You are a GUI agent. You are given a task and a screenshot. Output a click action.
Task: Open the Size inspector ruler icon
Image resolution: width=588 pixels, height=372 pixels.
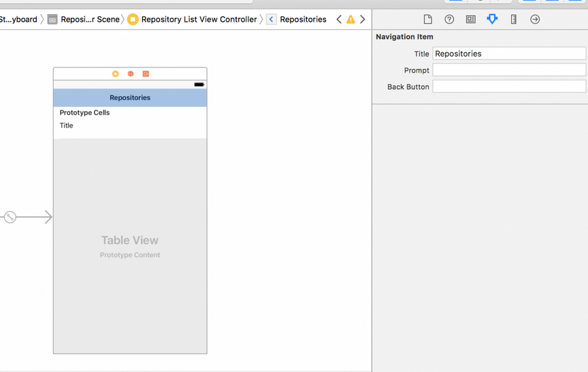pos(514,19)
